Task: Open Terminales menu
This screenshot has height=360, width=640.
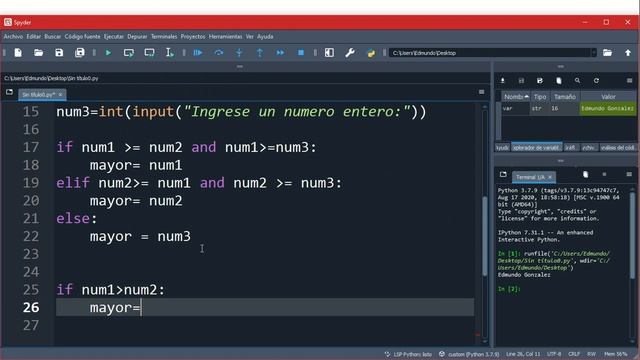Action: coord(164,37)
